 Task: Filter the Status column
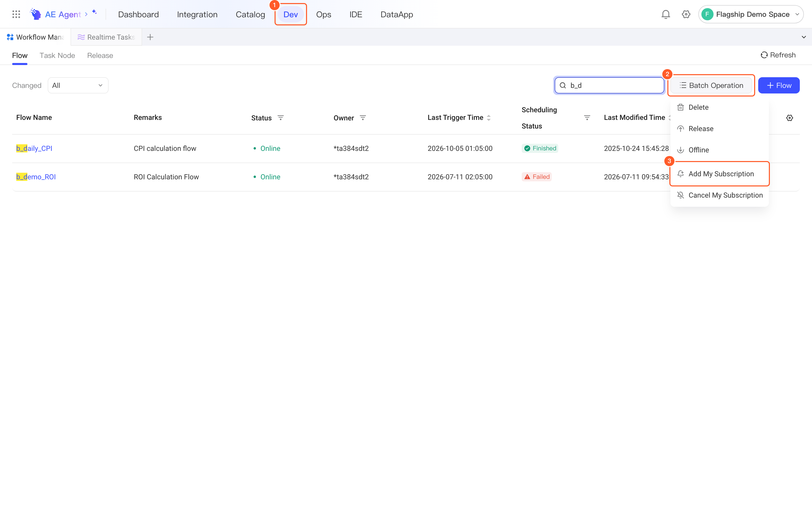280,118
